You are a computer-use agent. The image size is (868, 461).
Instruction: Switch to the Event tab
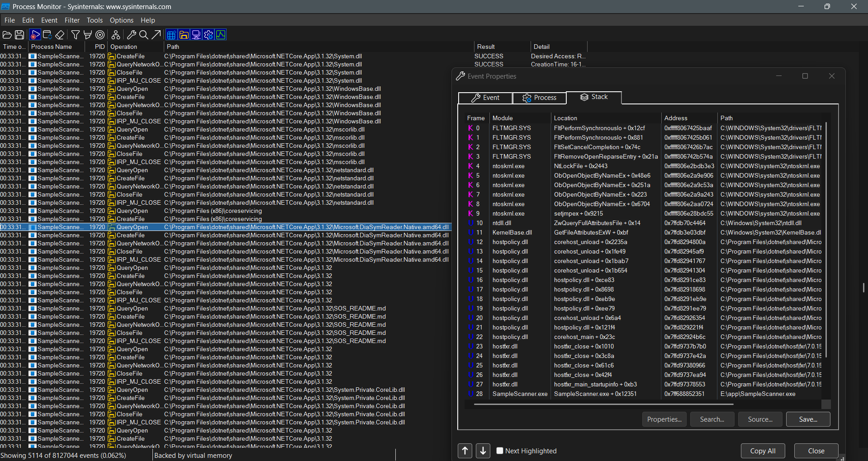click(x=485, y=98)
